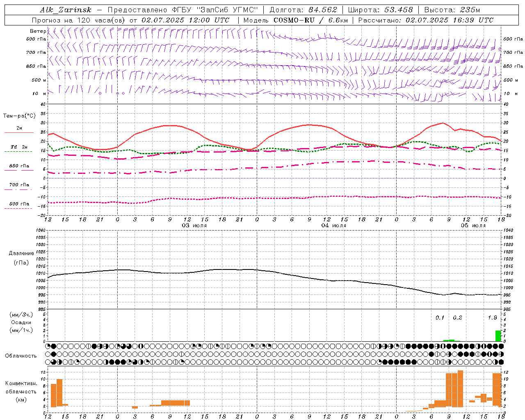Click the tall green precipitation bar under 1.9

point(498,336)
